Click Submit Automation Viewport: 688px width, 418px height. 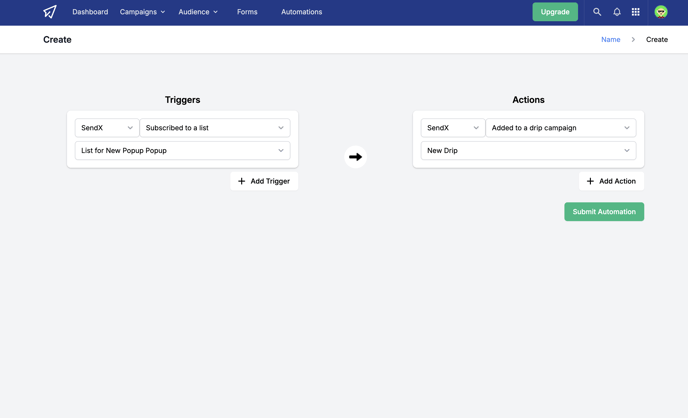pos(604,211)
